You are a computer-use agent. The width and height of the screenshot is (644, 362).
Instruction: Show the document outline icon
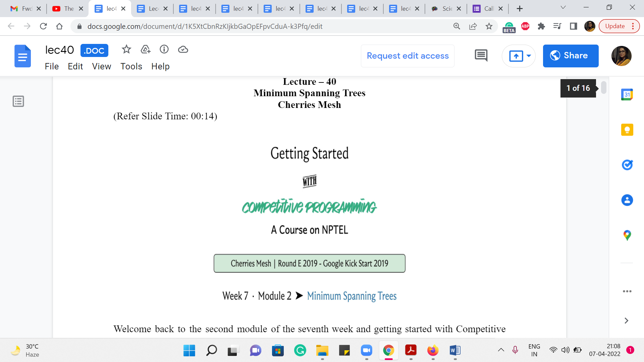pos(18,101)
